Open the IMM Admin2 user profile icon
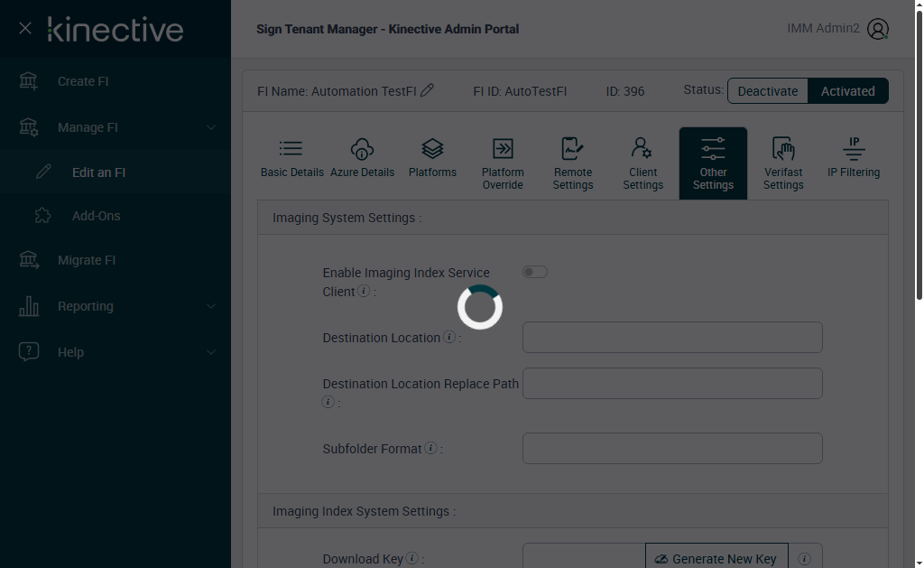Viewport: 924px width, 568px height. (x=877, y=29)
